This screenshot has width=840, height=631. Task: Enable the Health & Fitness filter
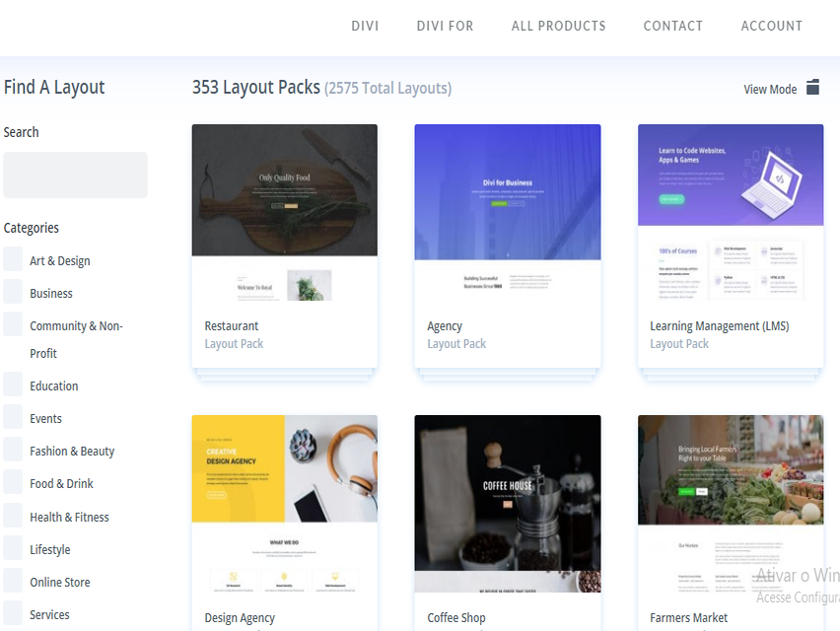tap(12, 517)
